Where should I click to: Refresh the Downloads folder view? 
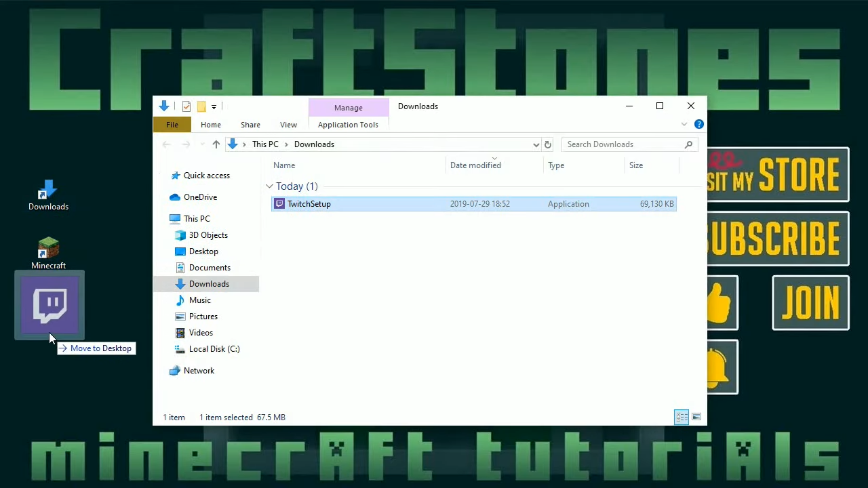548,144
